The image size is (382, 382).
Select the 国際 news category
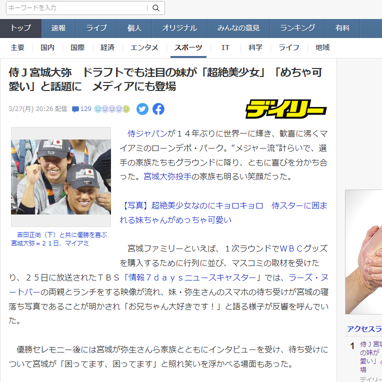pyautogui.click(x=77, y=48)
